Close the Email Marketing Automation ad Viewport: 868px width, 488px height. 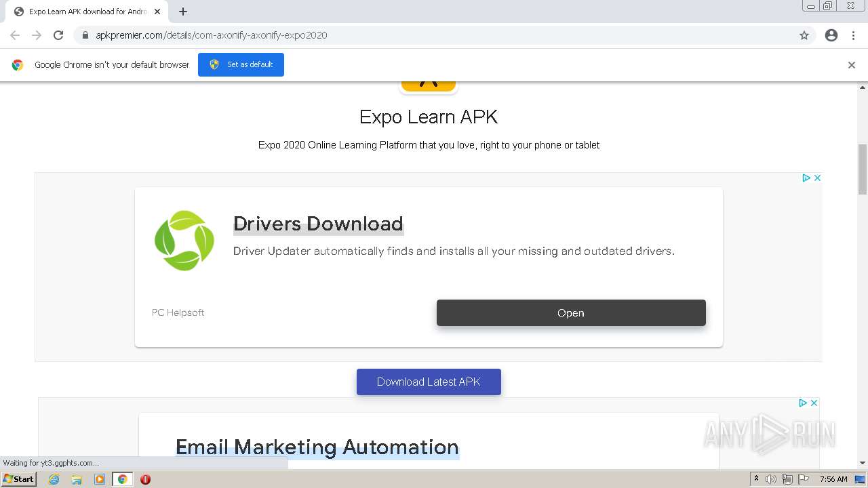point(814,403)
